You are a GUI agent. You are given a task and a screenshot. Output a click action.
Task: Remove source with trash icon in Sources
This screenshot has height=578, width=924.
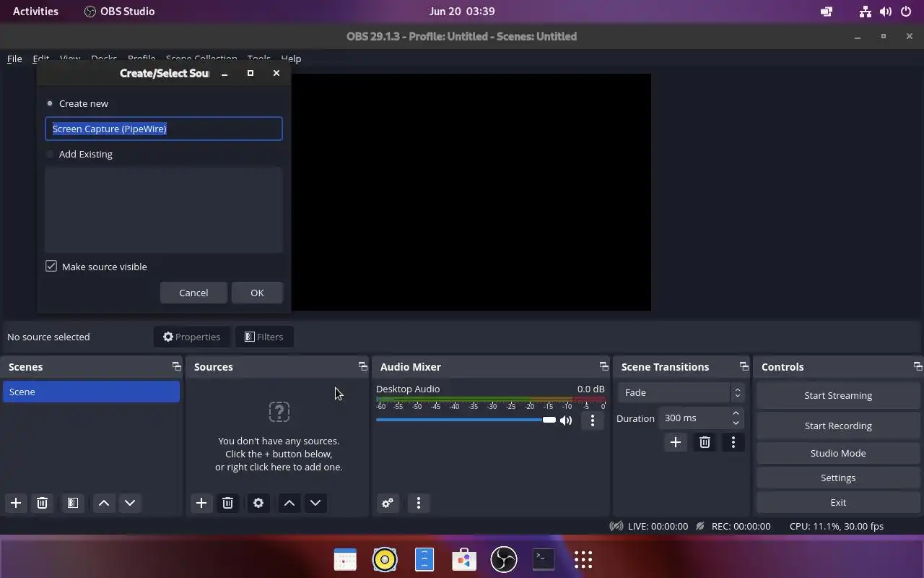pos(227,503)
